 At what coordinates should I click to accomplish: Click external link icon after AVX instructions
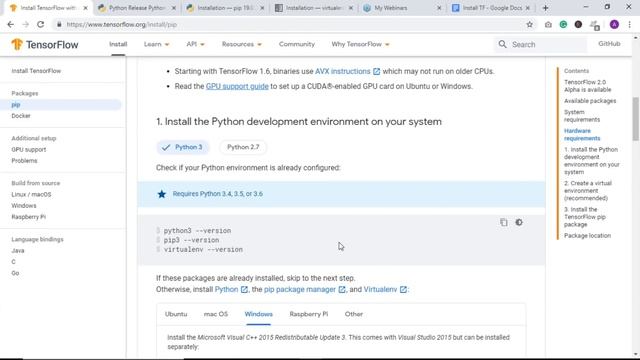[376, 71]
